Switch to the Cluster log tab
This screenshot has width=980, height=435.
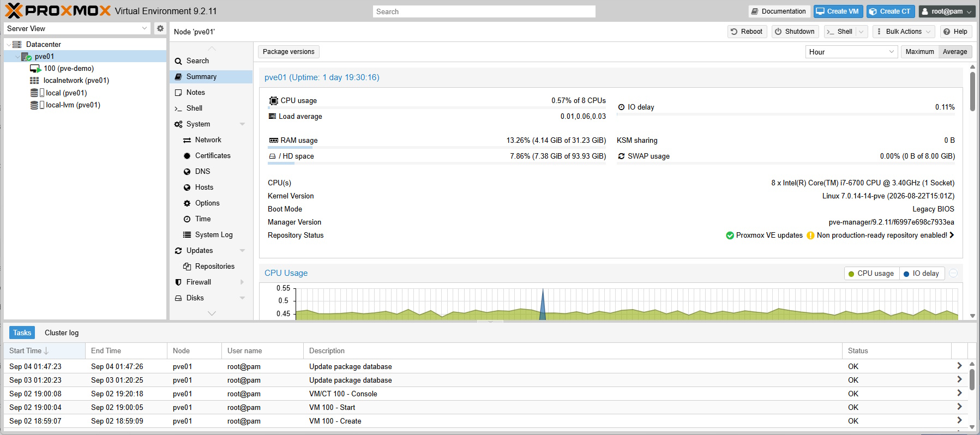pyautogui.click(x=62, y=333)
